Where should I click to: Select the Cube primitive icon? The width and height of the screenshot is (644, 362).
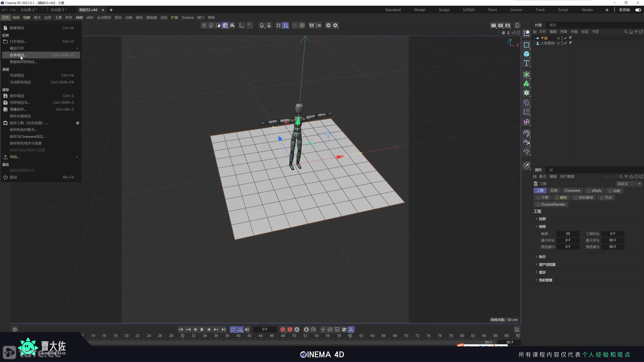coord(526,54)
